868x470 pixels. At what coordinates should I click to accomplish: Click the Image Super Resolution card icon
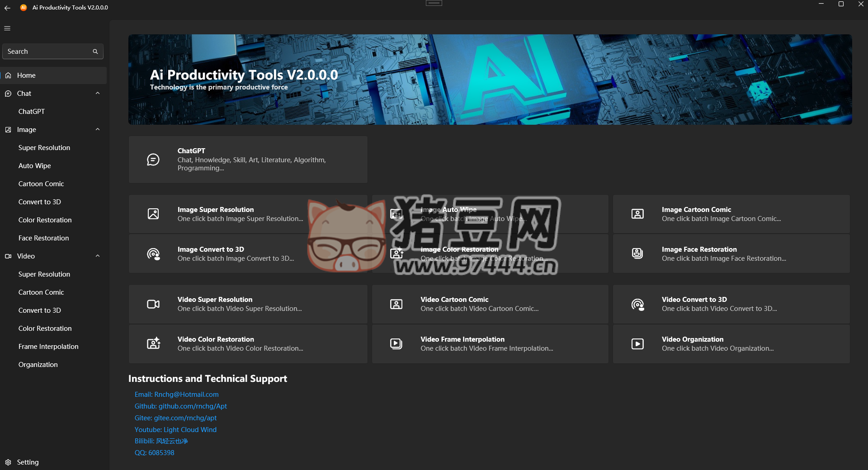(x=153, y=214)
